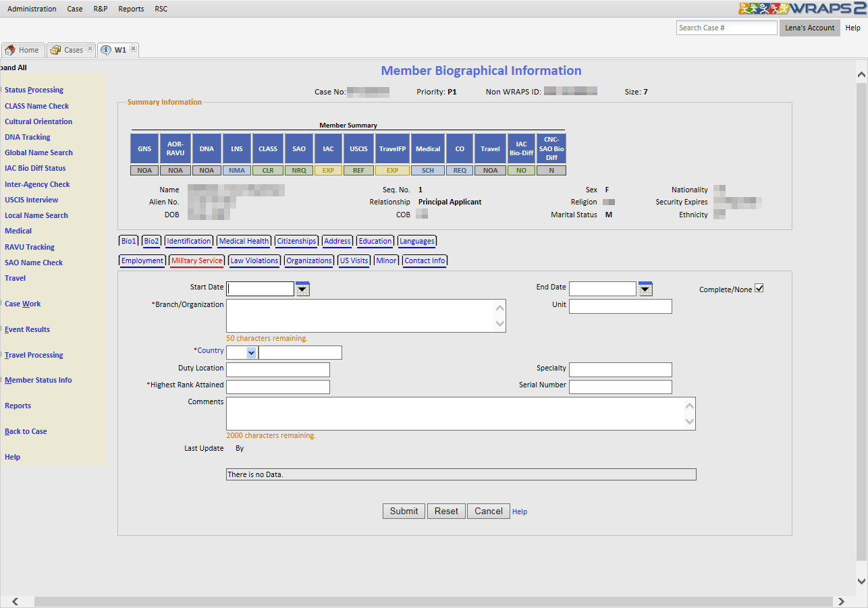
Task: Toggle the Complete/None checkbox
Action: pyautogui.click(x=759, y=289)
